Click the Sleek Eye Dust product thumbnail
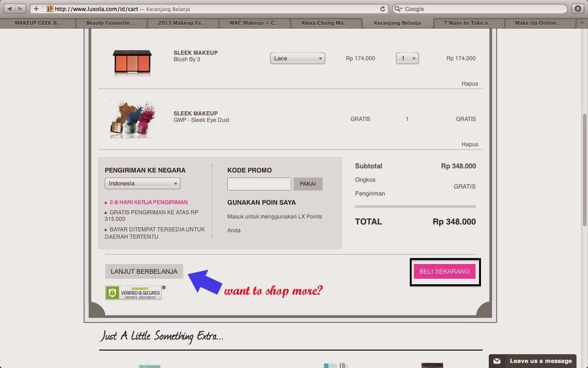 (x=132, y=119)
